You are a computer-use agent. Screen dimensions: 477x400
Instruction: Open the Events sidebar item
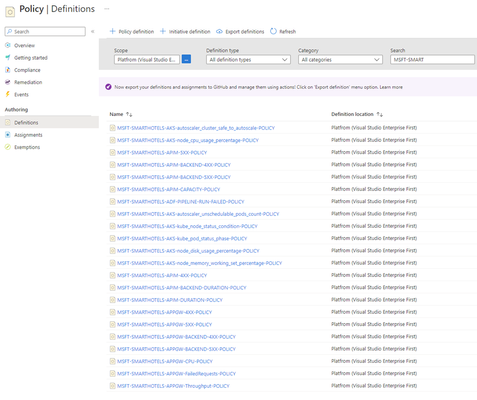(x=21, y=95)
